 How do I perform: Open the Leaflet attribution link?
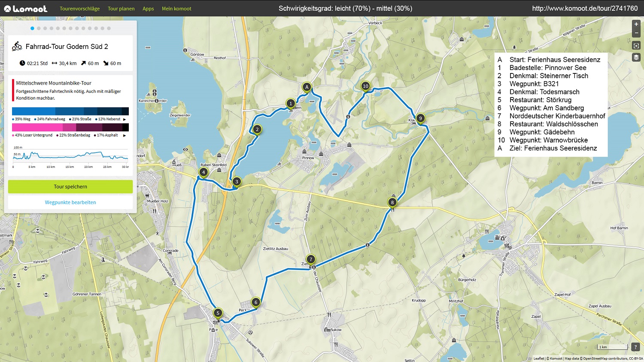(x=539, y=359)
